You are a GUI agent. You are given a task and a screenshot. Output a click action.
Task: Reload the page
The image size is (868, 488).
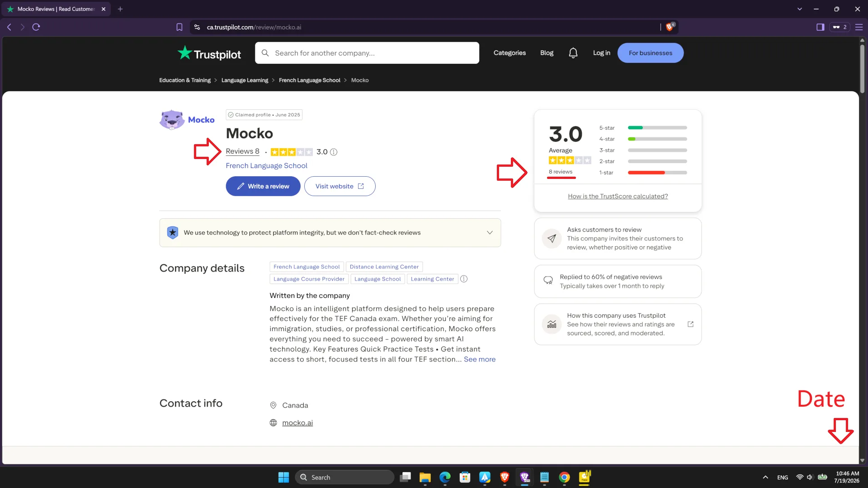click(x=36, y=27)
